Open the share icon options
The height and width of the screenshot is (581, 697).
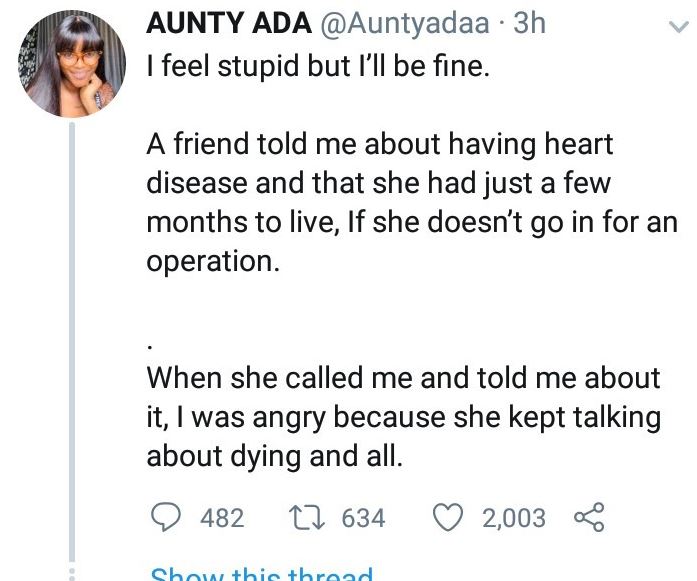pyautogui.click(x=590, y=517)
